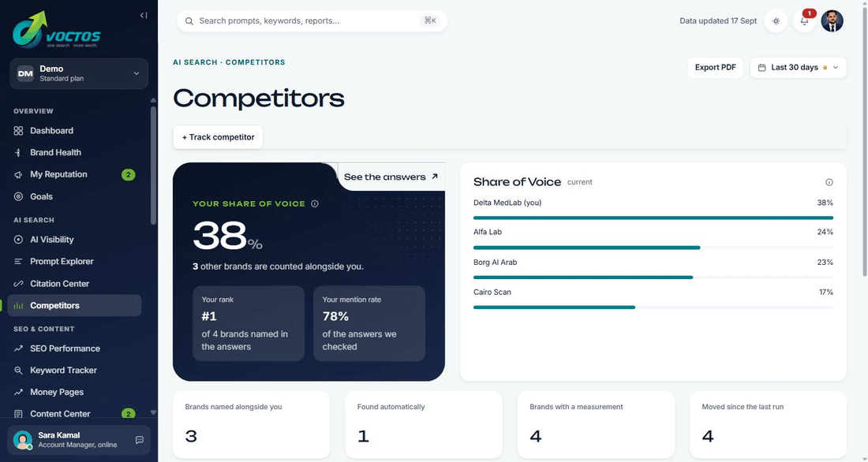Image resolution: width=868 pixels, height=462 pixels.
Task: Open Keyword Tracker
Action: [74, 371]
